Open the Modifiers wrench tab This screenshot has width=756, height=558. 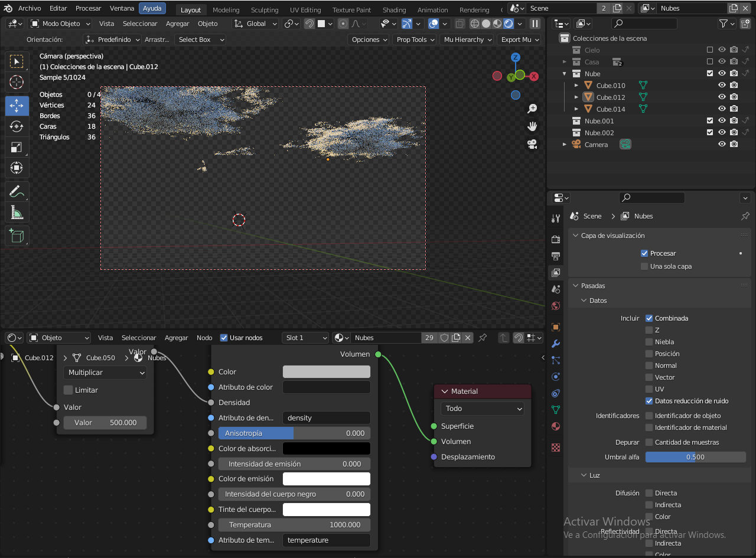click(x=555, y=344)
